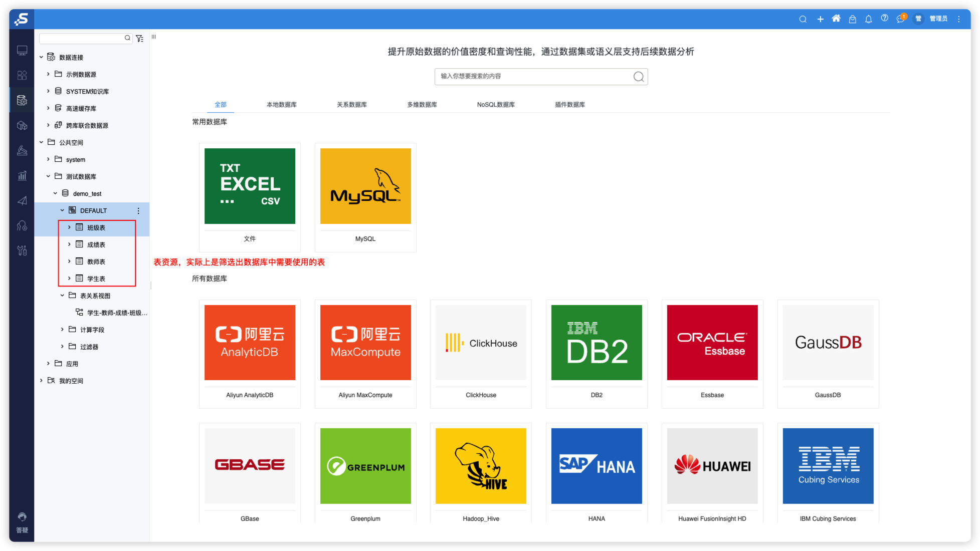Expand the 示例数据源 folder
This screenshot has height=551, width=980.
[48, 74]
